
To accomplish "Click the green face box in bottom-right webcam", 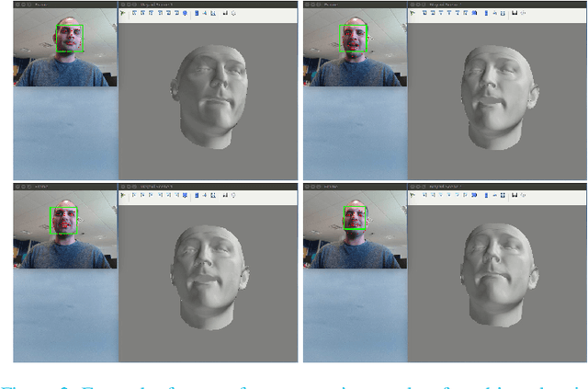I will [x=355, y=218].
